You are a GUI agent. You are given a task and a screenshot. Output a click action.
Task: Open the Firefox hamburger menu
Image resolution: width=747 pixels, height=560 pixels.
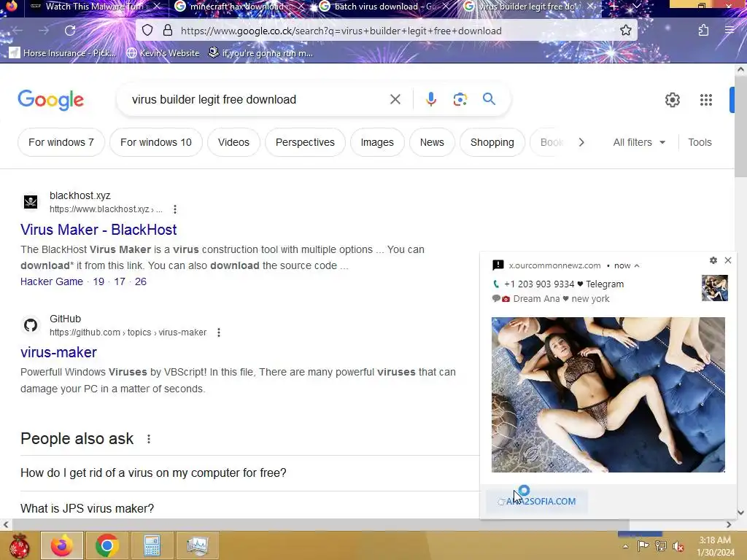(729, 31)
